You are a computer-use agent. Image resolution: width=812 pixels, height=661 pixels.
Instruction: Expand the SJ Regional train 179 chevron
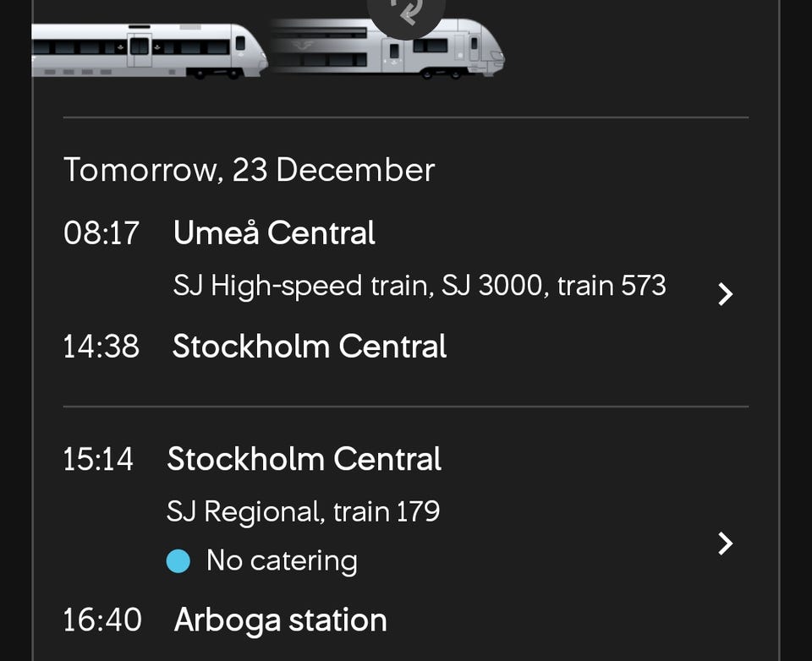(x=725, y=543)
